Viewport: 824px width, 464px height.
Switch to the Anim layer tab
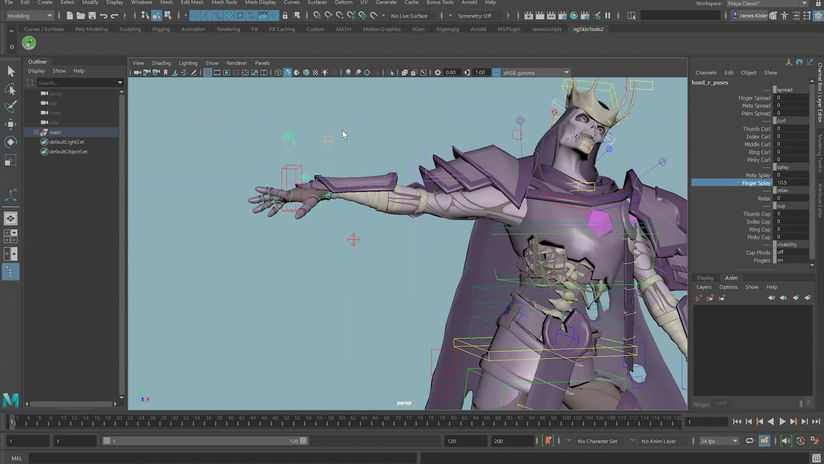click(x=731, y=277)
